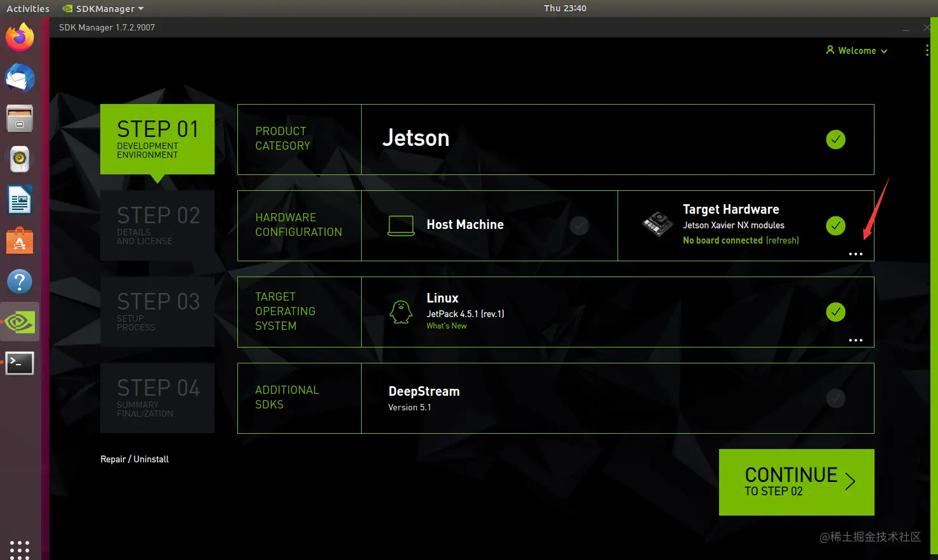938x560 pixels.
Task: Toggle the Target Hardware checkmark
Action: tap(836, 226)
